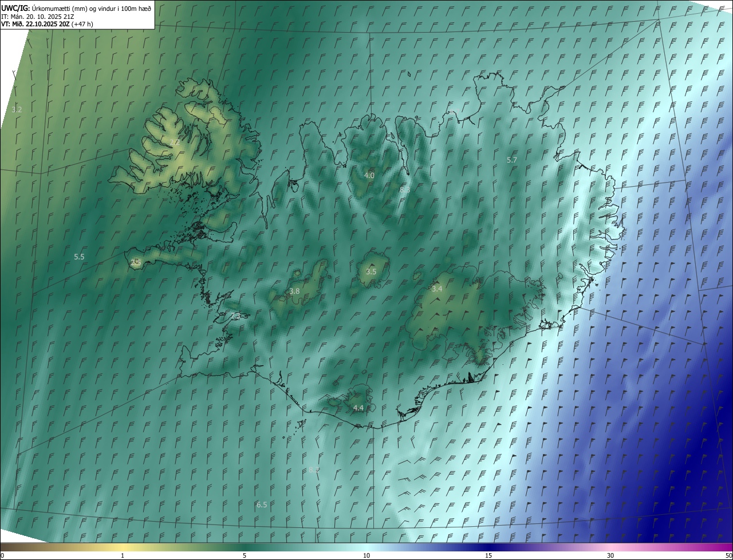The image size is (733, 560).
Task: Click the 30 tick on the colour scale
Action: coord(610,555)
